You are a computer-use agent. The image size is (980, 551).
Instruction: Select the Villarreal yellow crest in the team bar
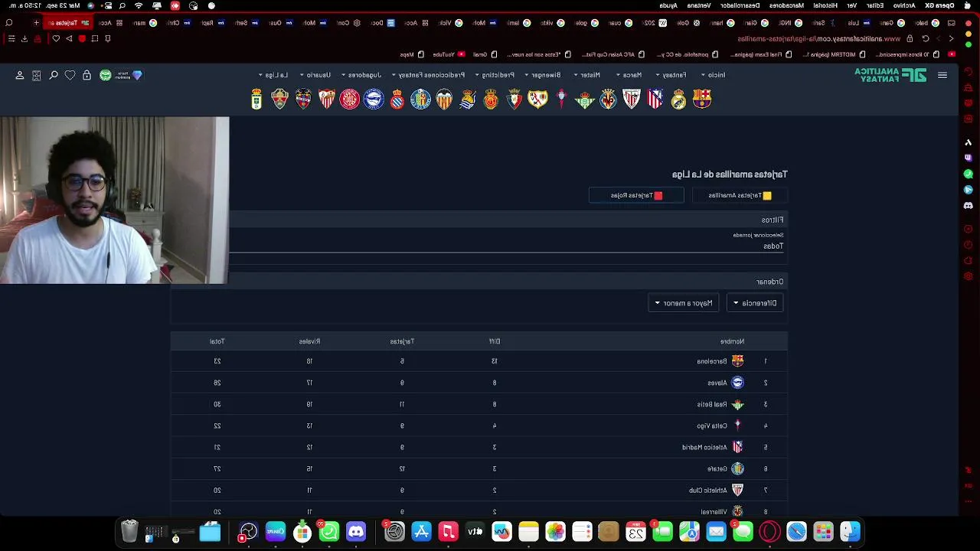pos(608,99)
